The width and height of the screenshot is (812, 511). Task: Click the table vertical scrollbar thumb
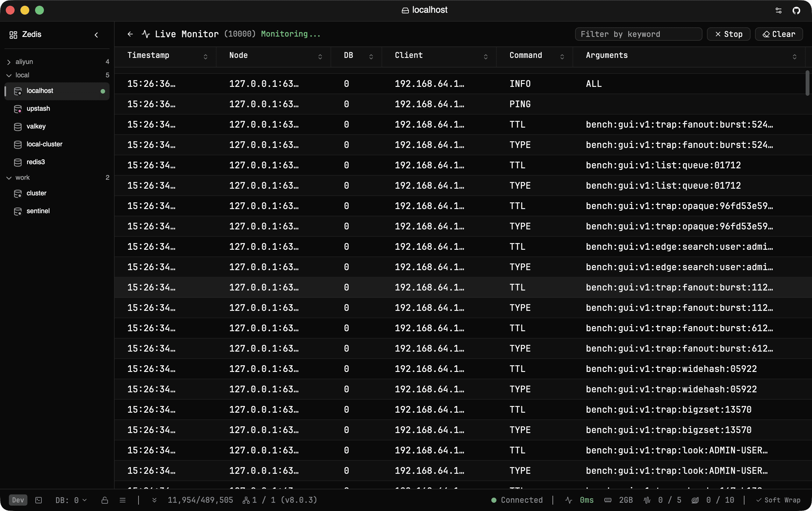click(807, 83)
